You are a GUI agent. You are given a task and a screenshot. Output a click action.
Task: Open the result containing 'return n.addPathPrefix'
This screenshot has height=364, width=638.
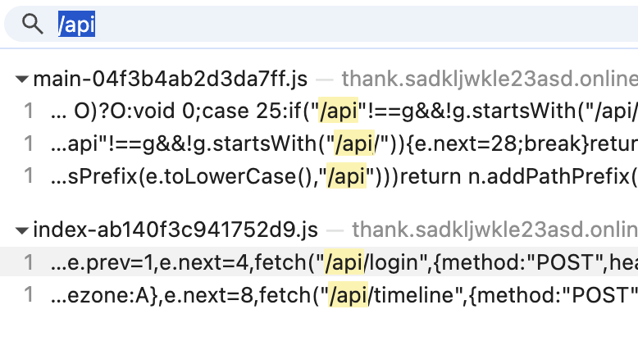(319, 176)
